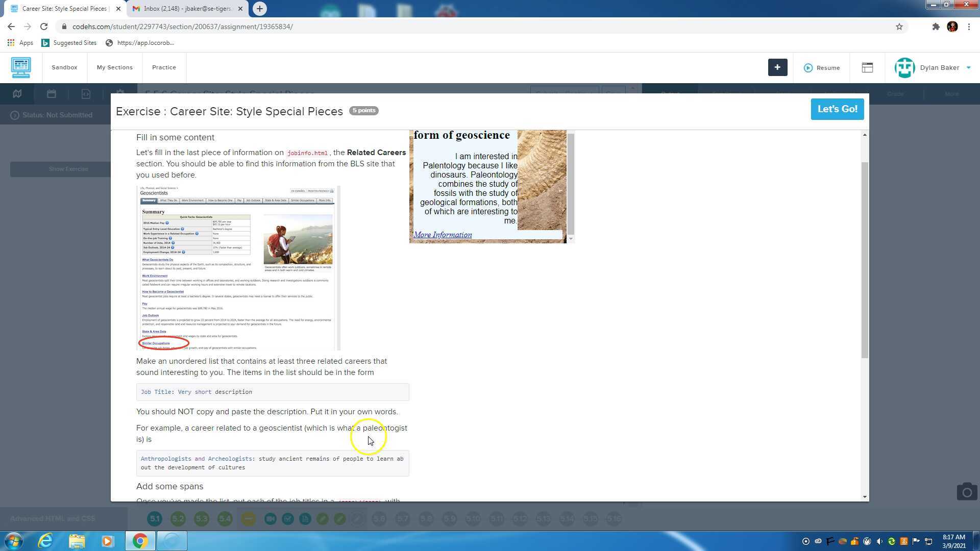Viewport: 980px width, 551px height.
Task: Select the video lesson badge in progress bar
Action: [x=271, y=518]
